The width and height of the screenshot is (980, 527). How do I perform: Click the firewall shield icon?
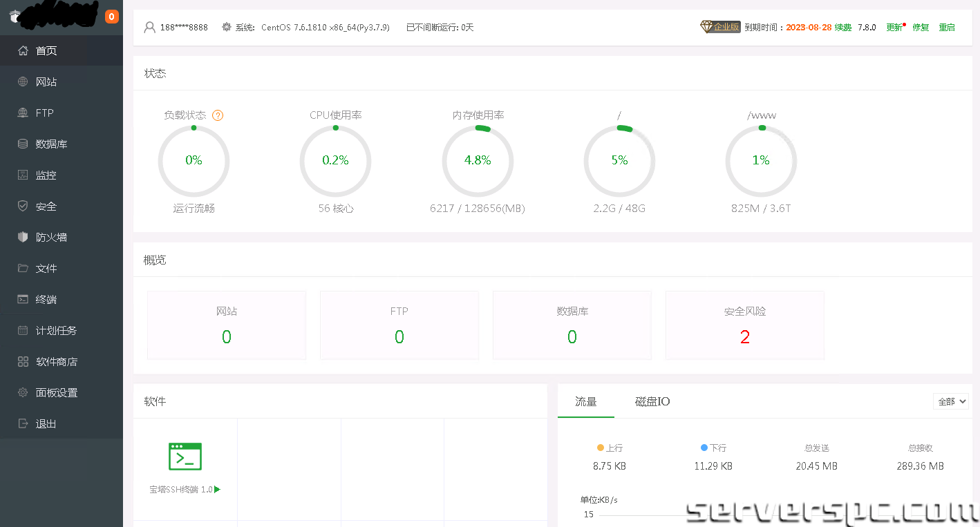pyautogui.click(x=23, y=238)
